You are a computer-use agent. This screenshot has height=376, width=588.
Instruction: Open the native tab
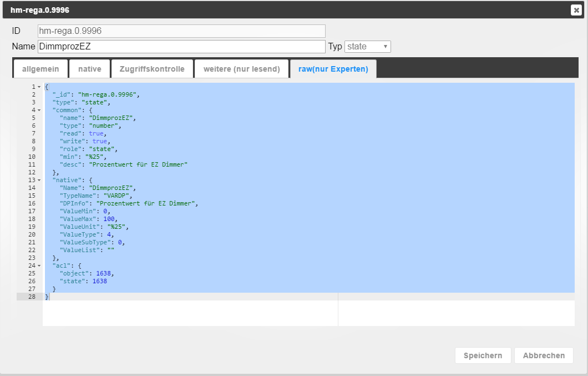(89, 69)
